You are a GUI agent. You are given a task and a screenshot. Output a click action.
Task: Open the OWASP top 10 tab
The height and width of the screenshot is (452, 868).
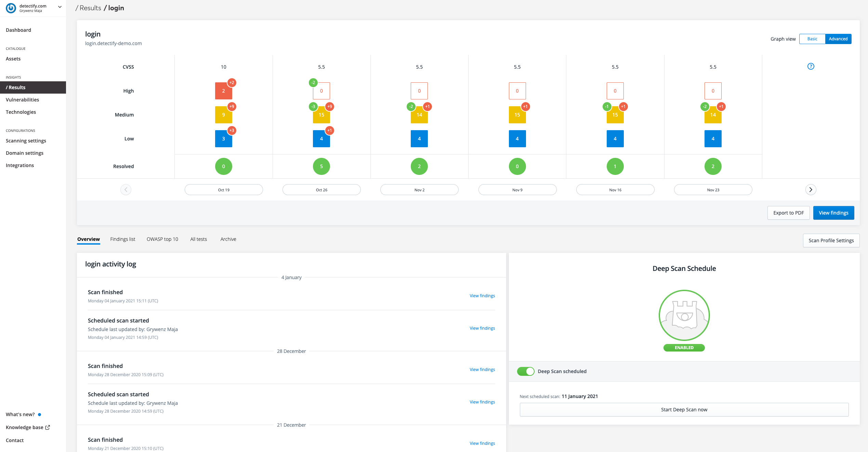click(162, 239)
